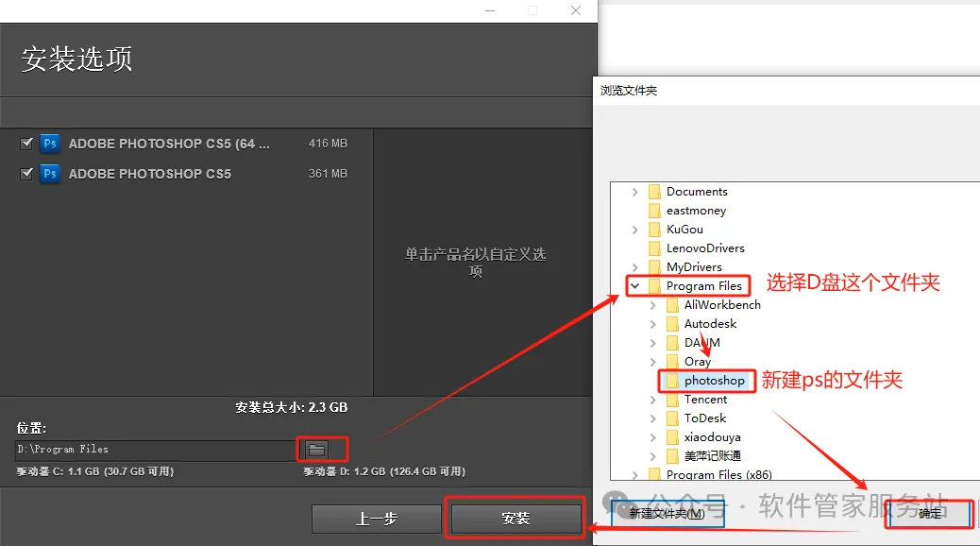This screenshot has height=546, width=980.
Task: Uncheck Adobe Photoshop CS5 (64-bit) component
Action: (x=26, y=144)
